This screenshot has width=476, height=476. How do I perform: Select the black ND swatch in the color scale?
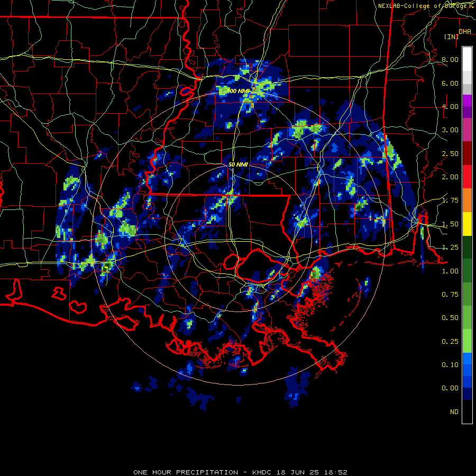click(467, 411)
